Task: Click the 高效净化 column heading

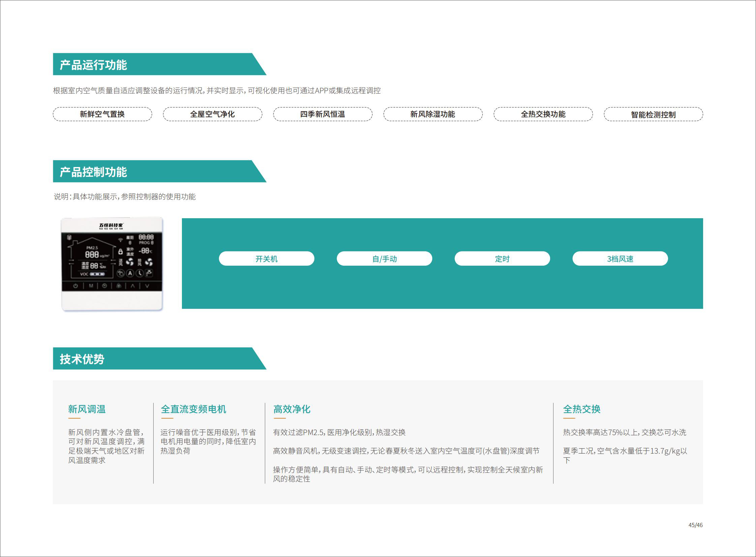Action: (292, 409)
